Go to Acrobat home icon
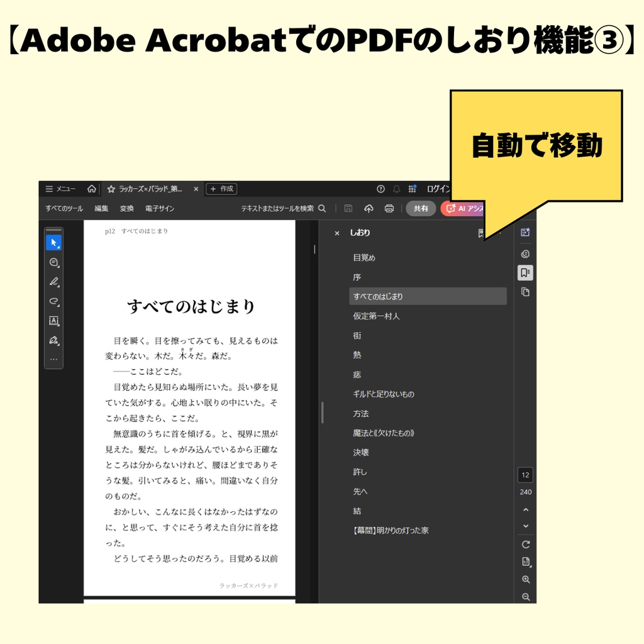Screen dimensions: 644x644 [92, 189]
